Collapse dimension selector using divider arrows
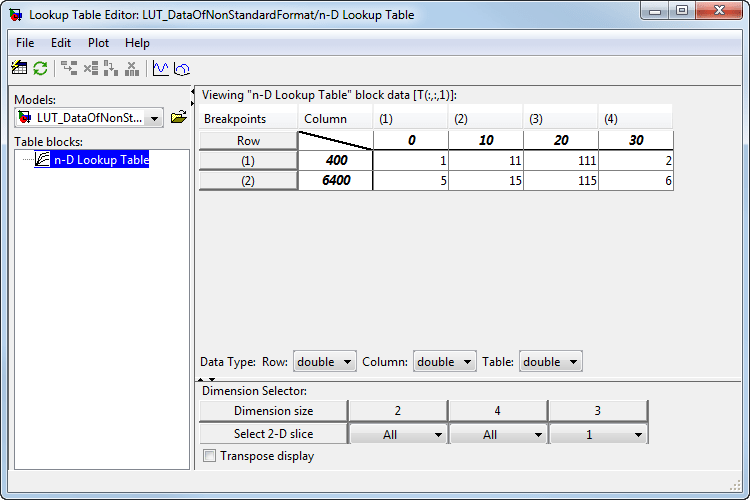750x500 pixels. (212, 379)
